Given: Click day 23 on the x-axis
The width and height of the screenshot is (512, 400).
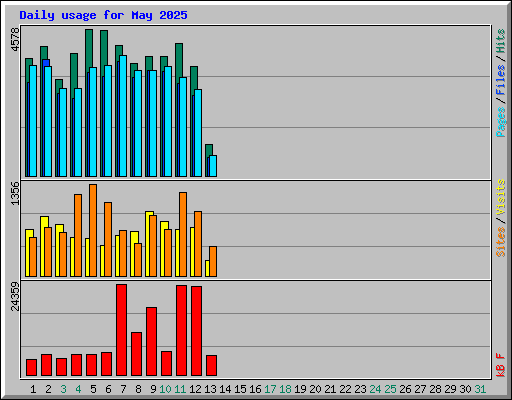Looking at the screenshot, I should tap(360, 389).
